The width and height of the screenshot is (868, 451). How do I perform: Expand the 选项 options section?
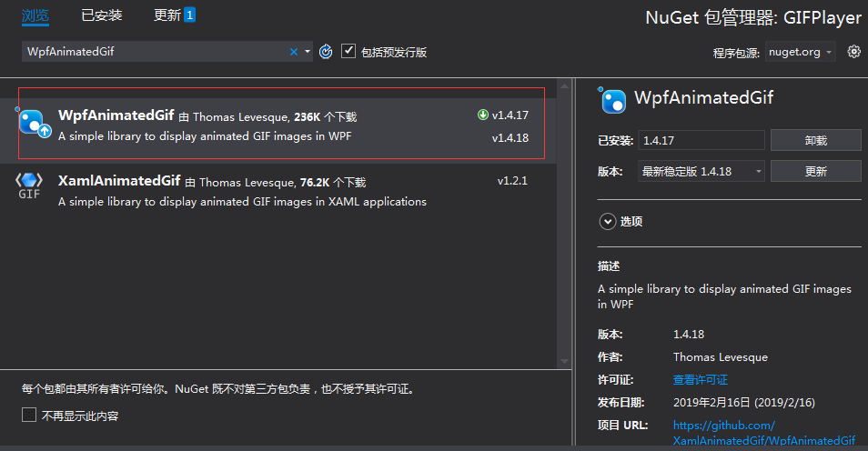pyautogui.click(x=607, y=222)
